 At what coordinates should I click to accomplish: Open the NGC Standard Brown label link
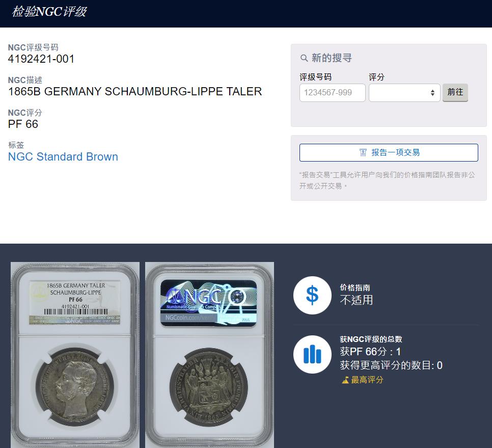pyautogui.click(x=63, y=156)
